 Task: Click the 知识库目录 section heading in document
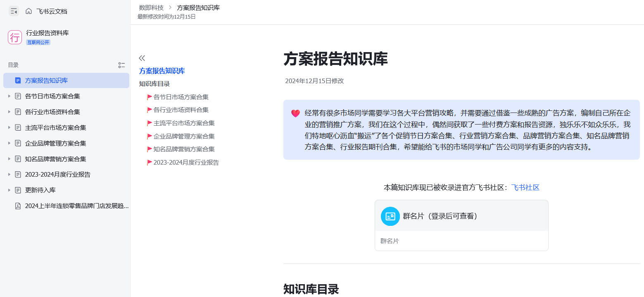[311, 289]
